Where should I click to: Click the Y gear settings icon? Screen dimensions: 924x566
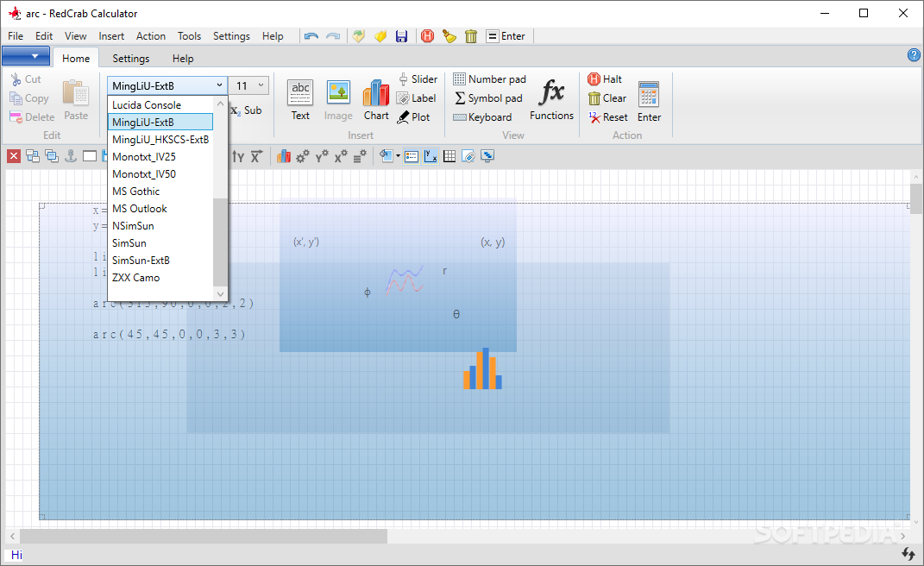[x=322, y=156]
